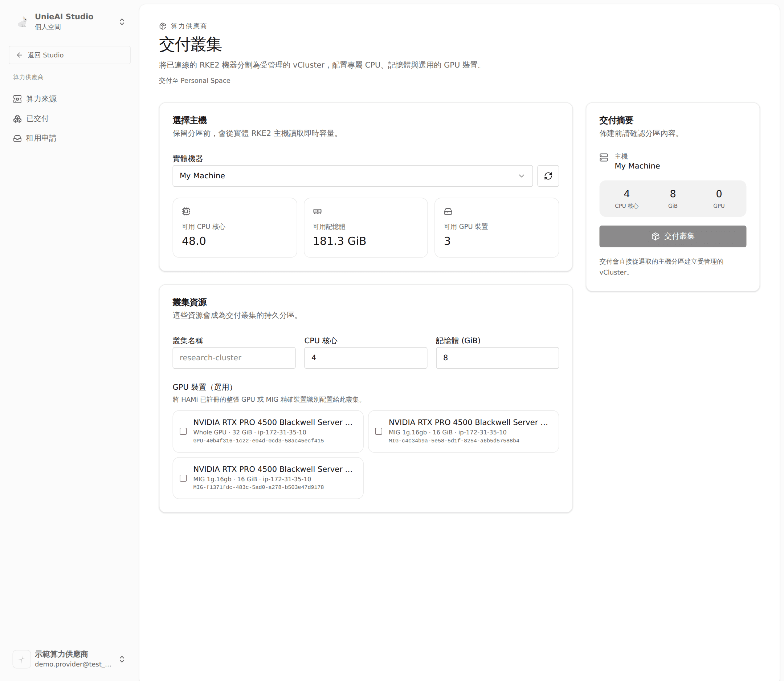This screenshot has width=784, height=681.
Task: Expand the UnieAI Studio workspace switcher chevron
Action: 122,22
